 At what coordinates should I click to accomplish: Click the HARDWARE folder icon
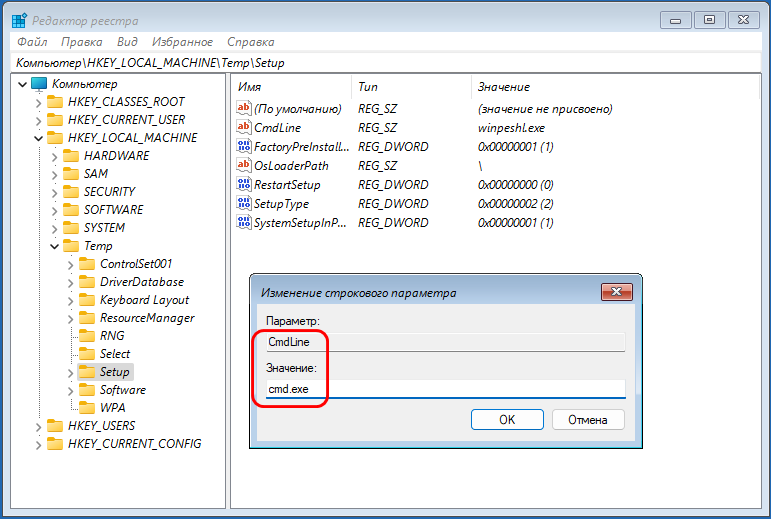71,156
